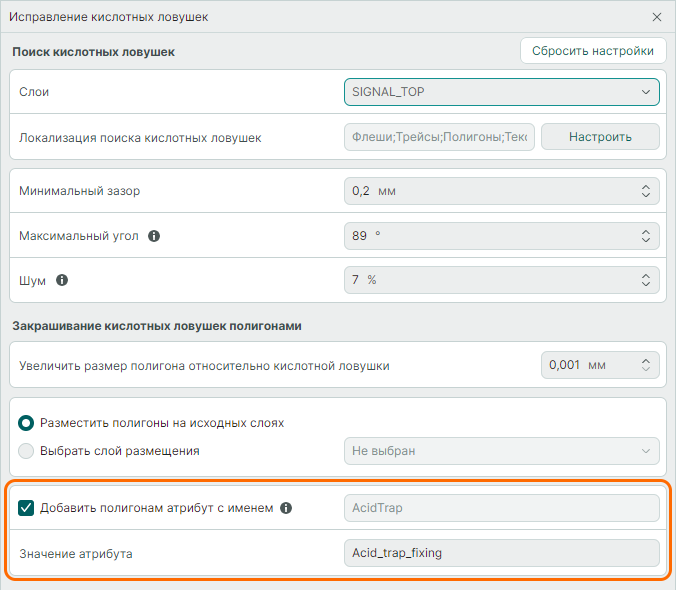Click the search localization field with Флеши;Трейсы
This screenshot has width=676, height=590.
tap(439, 137)
